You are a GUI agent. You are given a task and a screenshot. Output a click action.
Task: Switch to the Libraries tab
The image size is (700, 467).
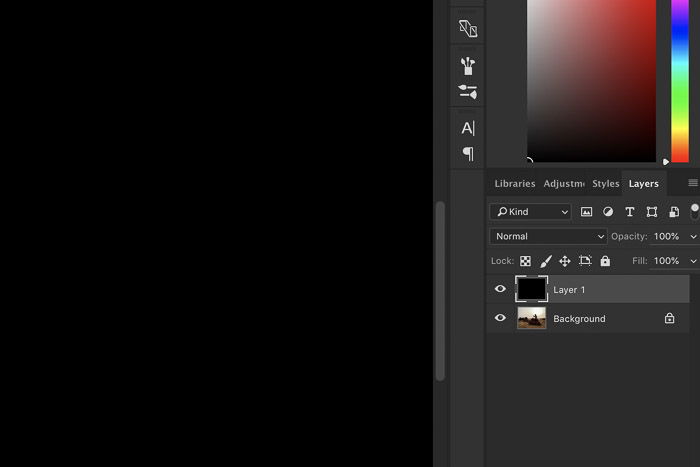coord(515,183)
